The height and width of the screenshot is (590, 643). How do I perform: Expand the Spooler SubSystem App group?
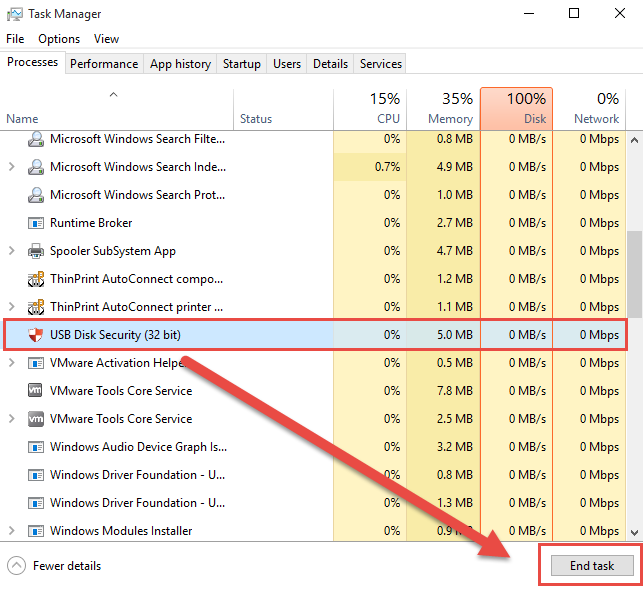coord(11,251)
